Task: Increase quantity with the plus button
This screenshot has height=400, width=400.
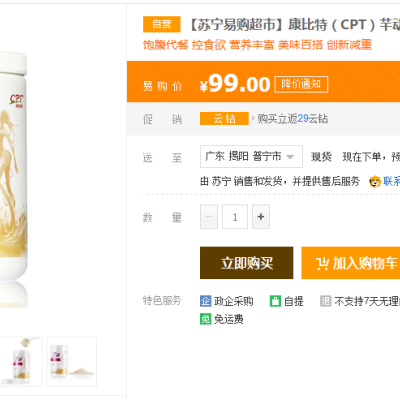Action: [261, 217]
